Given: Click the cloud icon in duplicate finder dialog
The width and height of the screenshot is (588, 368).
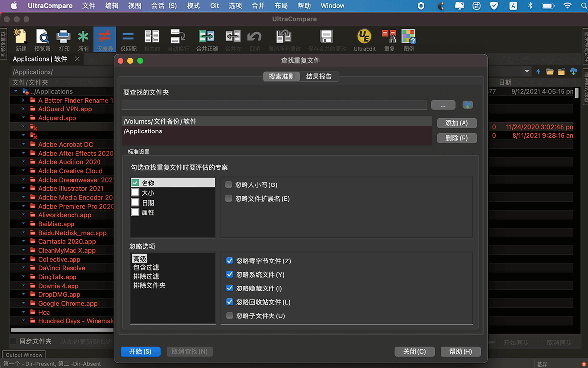Looking at the screenshot, I should click(x=468, y=105).
